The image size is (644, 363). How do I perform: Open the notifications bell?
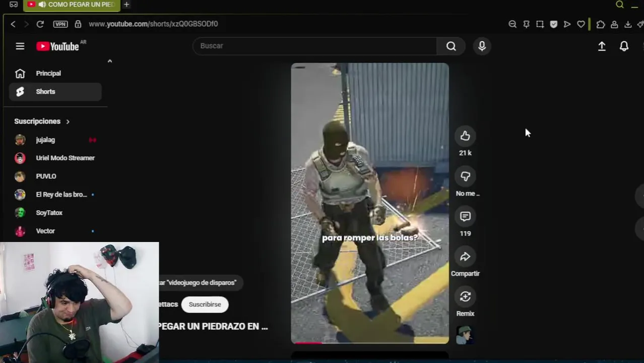pos(624,46)
